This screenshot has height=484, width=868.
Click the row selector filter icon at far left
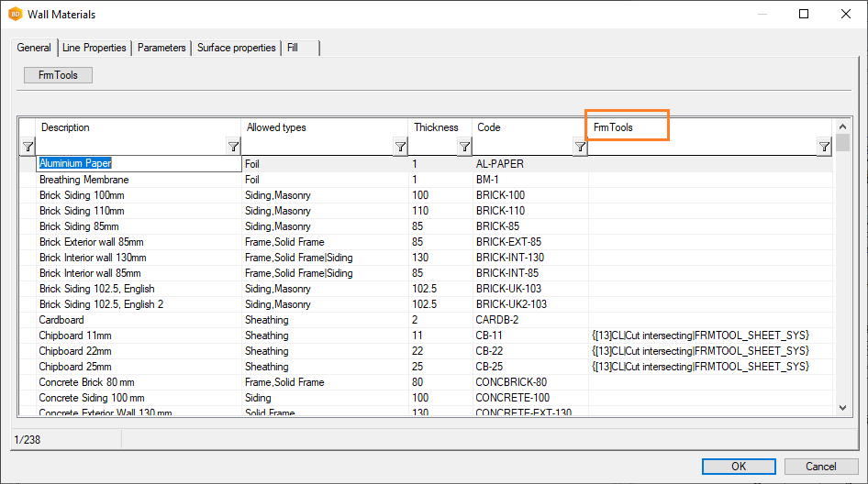[28, 147]
